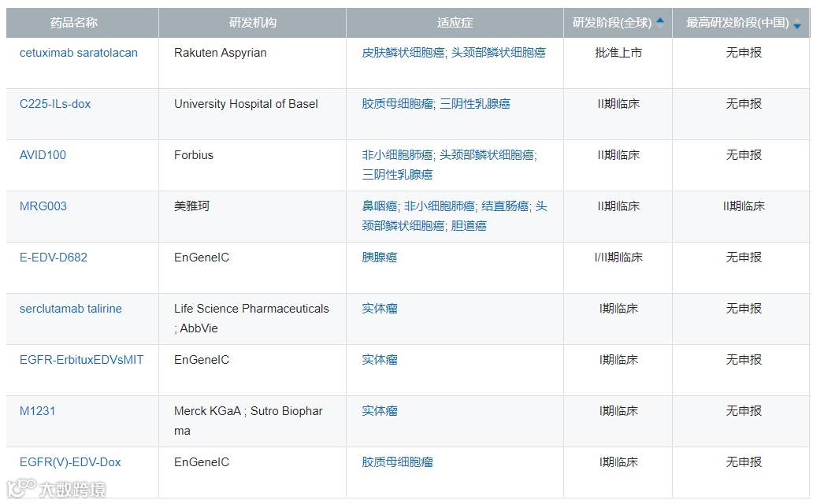The width and height of the screenshot is (813, 504).
Task: Open drug M1231
Action: [37, 411]
